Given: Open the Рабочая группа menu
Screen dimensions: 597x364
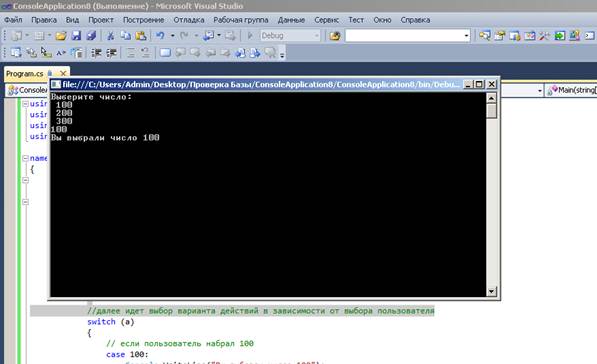Looking at the screenshot, I should pyautogui.click(x=241, y=20).
